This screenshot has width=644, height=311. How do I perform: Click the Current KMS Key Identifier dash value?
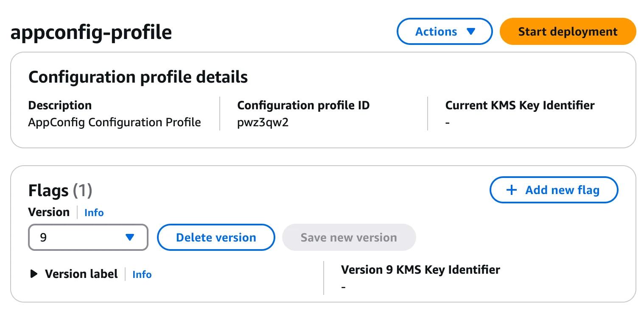[x=448, y=122]
